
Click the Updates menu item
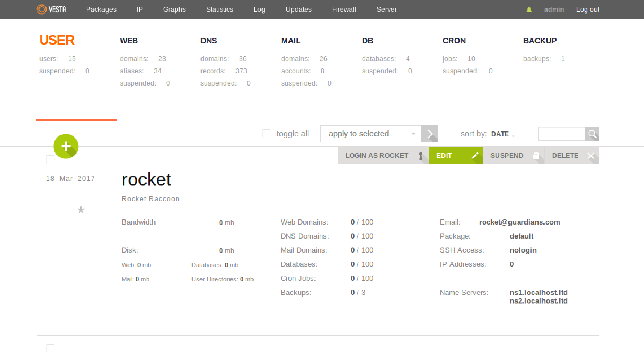click(299, 9)
